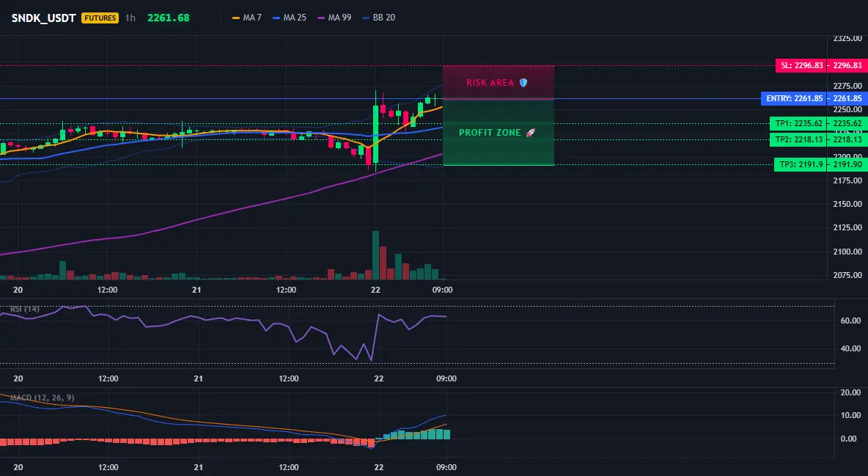Click the SNDK_USDT symbol name
The width and height of the screenshot is (868, 476).
click(44, 18)
